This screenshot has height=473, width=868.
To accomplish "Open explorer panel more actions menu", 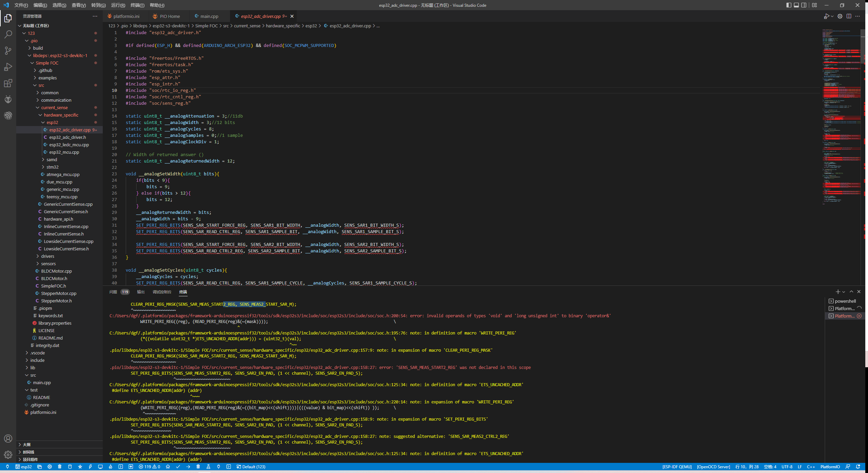I will (95, 16).
